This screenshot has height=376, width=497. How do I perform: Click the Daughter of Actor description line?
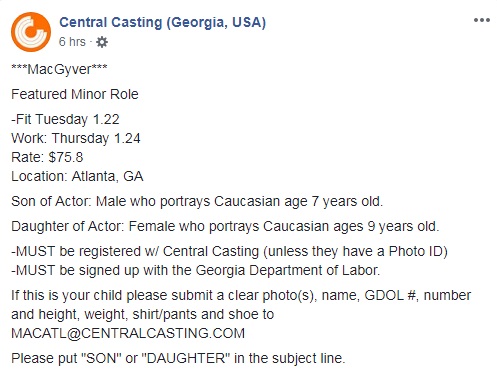point(225,227)
